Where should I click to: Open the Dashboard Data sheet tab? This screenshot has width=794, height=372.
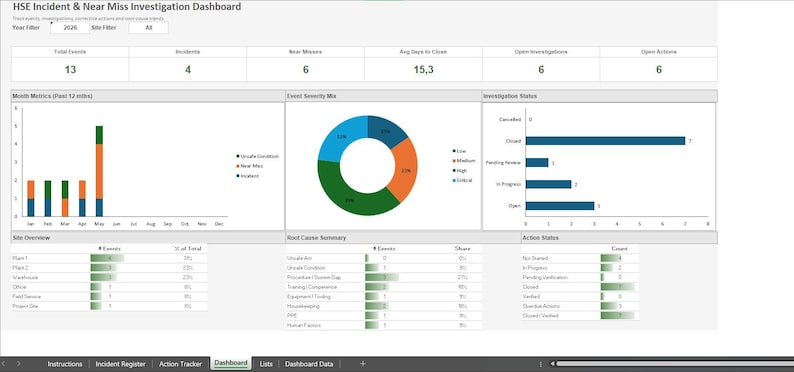pyautogui.click(x=309, y=364)
